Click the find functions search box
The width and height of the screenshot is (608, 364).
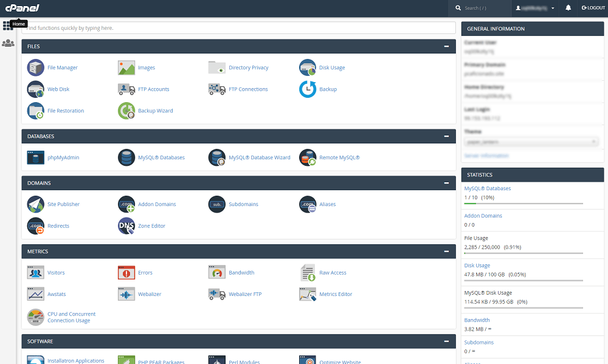[238, 28]
